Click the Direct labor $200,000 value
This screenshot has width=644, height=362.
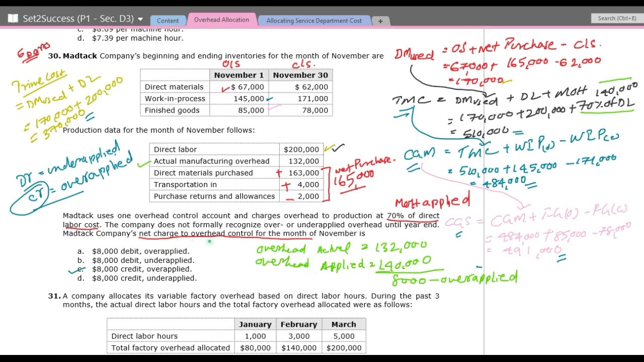click(301, 149)
